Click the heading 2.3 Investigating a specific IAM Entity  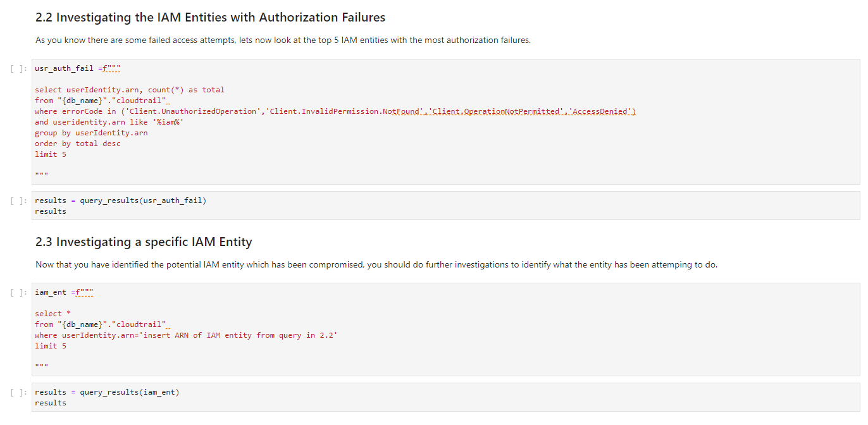[144, 242]
